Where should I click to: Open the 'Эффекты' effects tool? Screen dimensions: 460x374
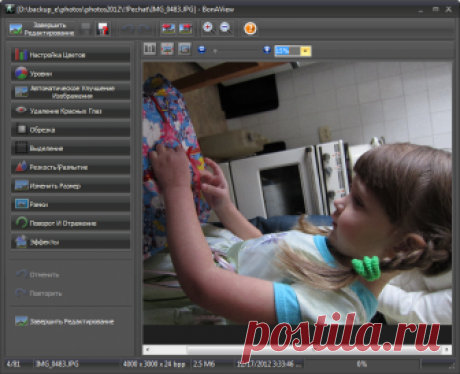tap(71, 241)
